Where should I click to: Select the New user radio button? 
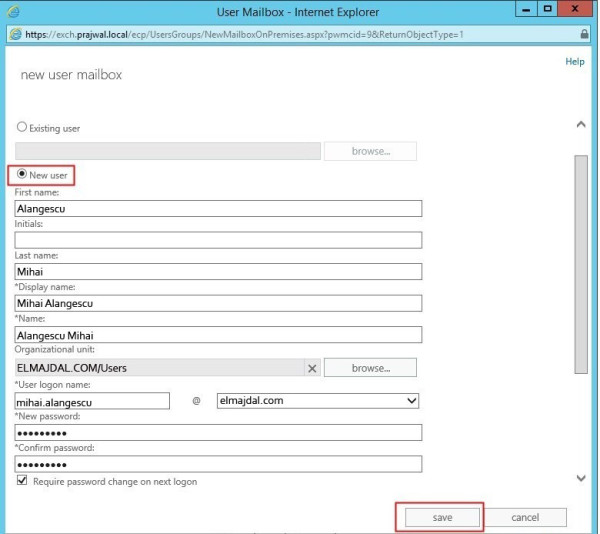click(22, 175)
